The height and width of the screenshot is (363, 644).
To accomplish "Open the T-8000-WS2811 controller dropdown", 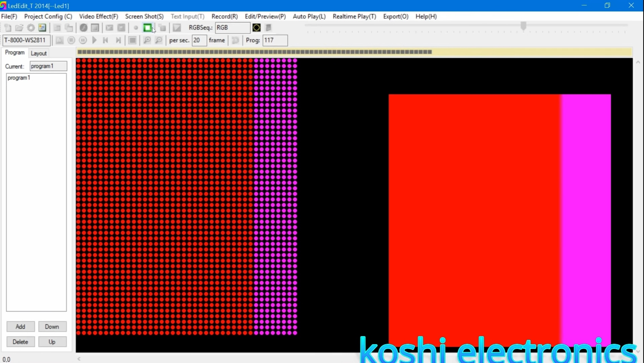I will pyautogui.click(x=27, y=40).
